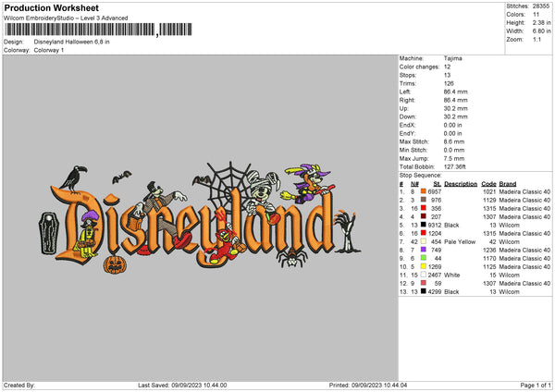Select the Total Bobbin value '127.36ft'

click(x=455, y=167)
